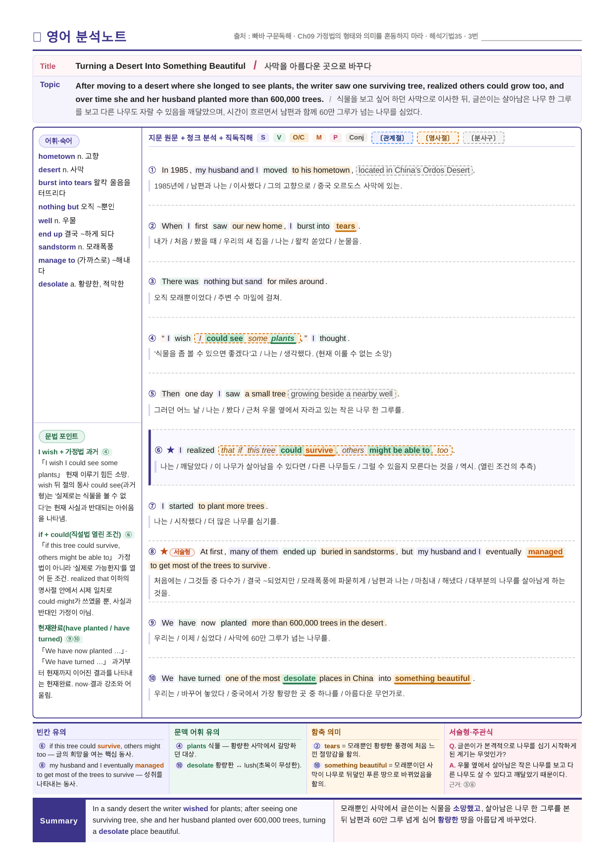Select the Conj legend badge
614x868 pixels.
[357, 138]
